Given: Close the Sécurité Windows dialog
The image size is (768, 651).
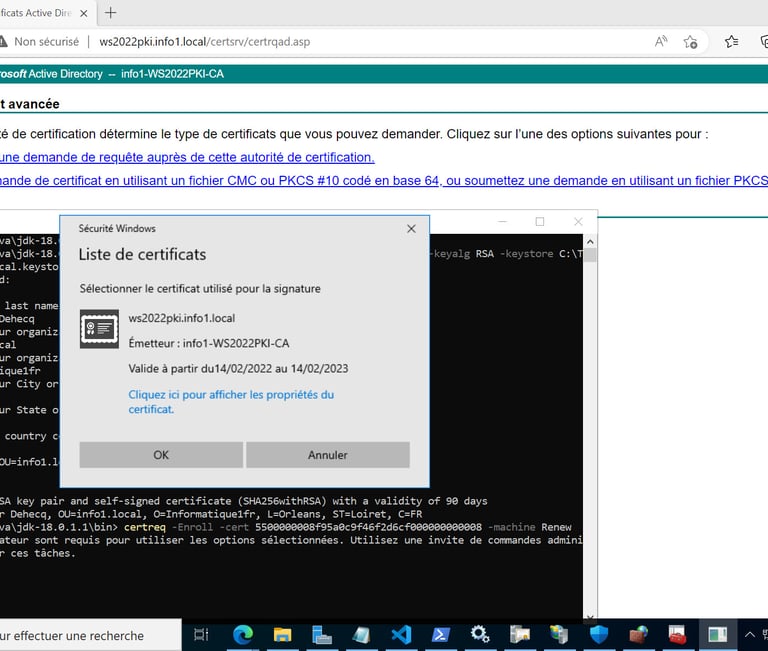Looking at the screenshot, I should (x=411, y=229).
